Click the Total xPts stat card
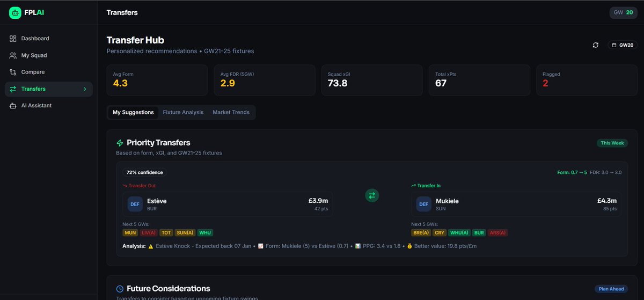This screenshot has width=644, height=300. click(x=479, y=81)
